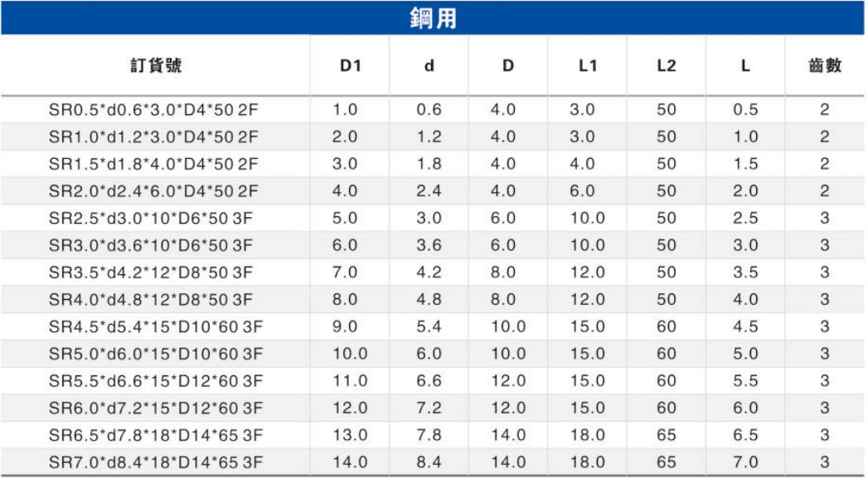Select order number SR5.0*d6.0*15*D10*60 3F

coord(155,354)
